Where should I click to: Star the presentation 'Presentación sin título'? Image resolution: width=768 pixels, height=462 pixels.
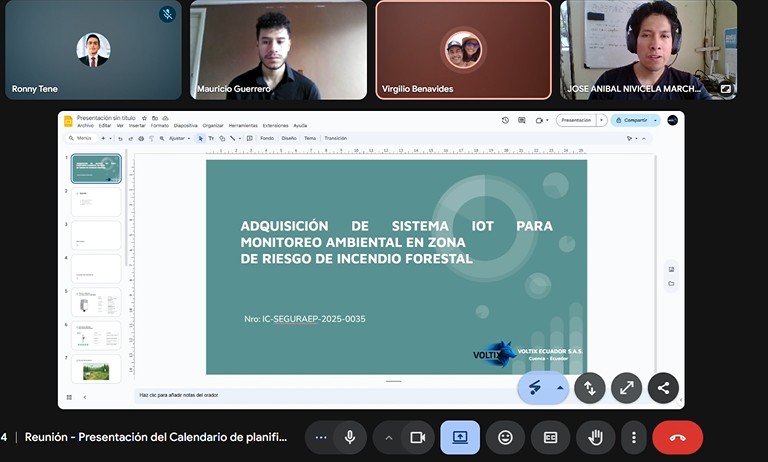coord(144,118)
